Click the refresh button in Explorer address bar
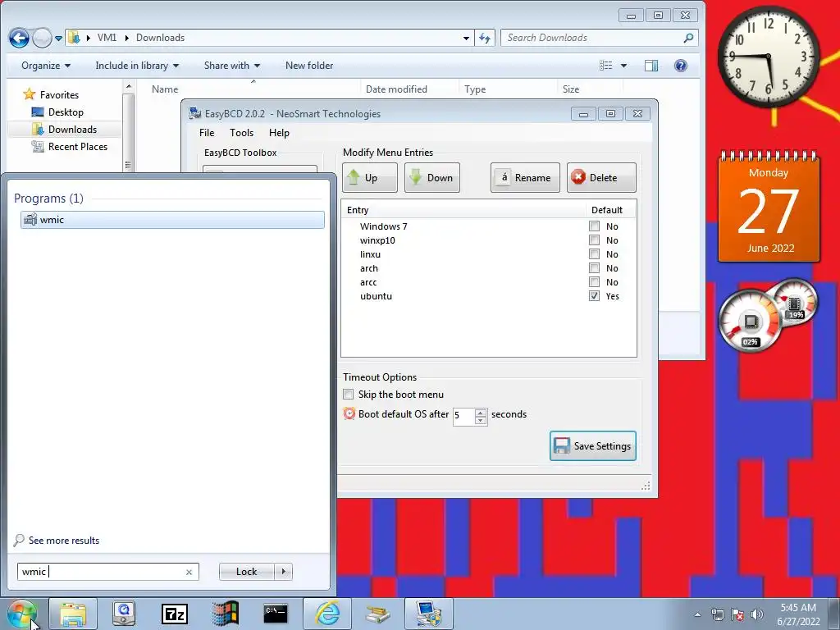Viewport: 840px width, 630px height. [x=485, y=38]
